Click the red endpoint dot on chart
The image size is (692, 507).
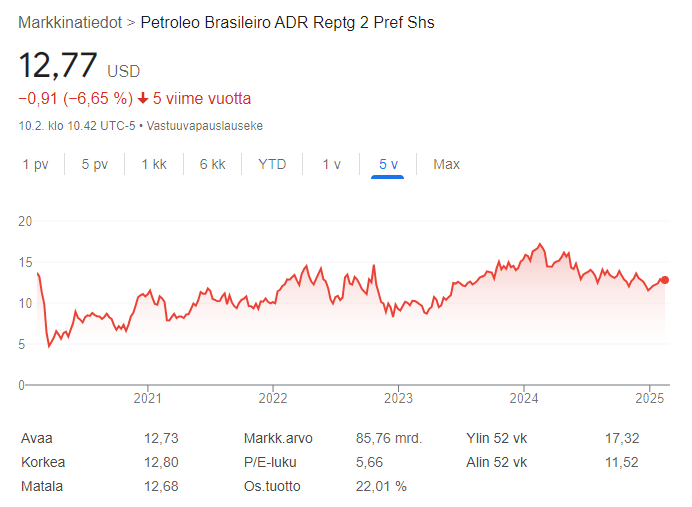(665, 280)
